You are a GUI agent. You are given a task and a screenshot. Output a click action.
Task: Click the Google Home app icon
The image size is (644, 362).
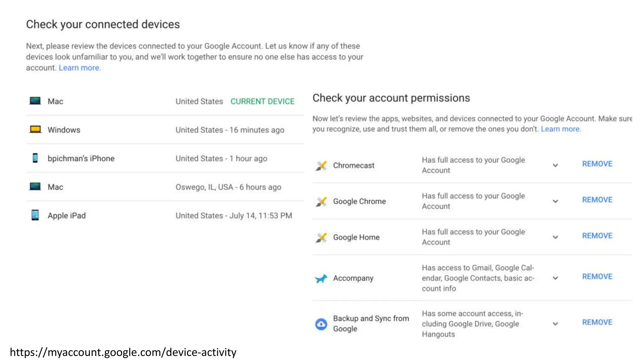(x=321, y=237)
